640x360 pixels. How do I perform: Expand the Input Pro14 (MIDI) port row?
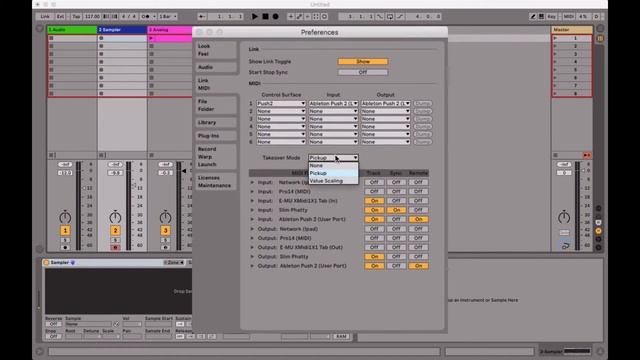tap(252, 191)
